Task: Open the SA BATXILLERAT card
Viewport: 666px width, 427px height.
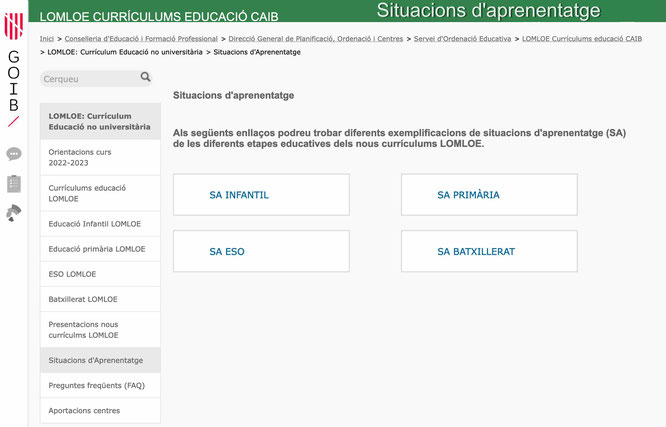Action: point(489,251)
